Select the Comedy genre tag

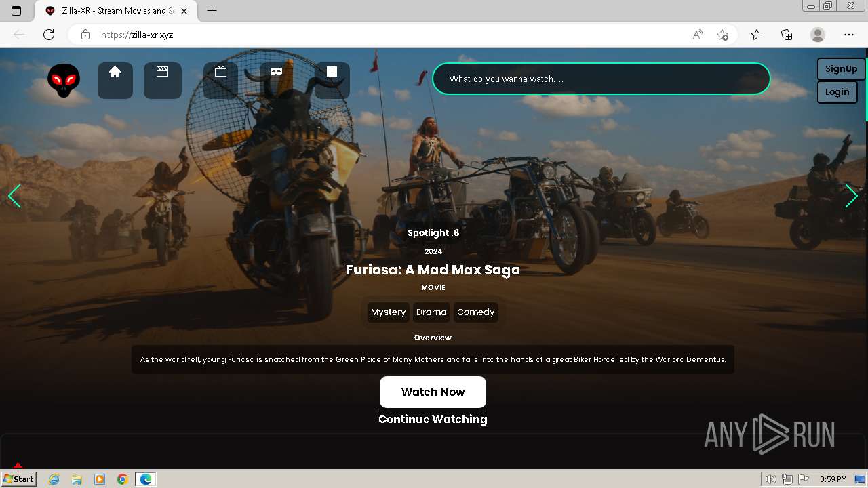pyautogui.click(x=475, y=312)
